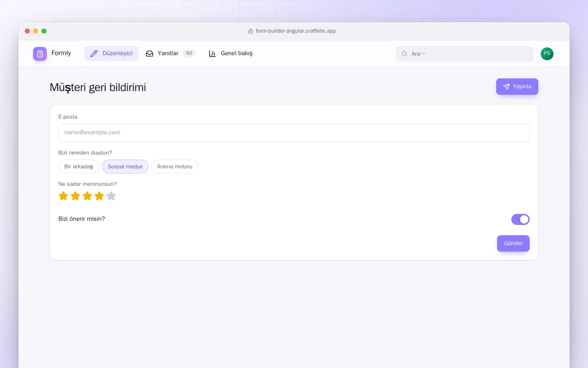Click the "Bizi önerir misin?" label text
This screenshot has width=588, height=368.
coord(82,219)
